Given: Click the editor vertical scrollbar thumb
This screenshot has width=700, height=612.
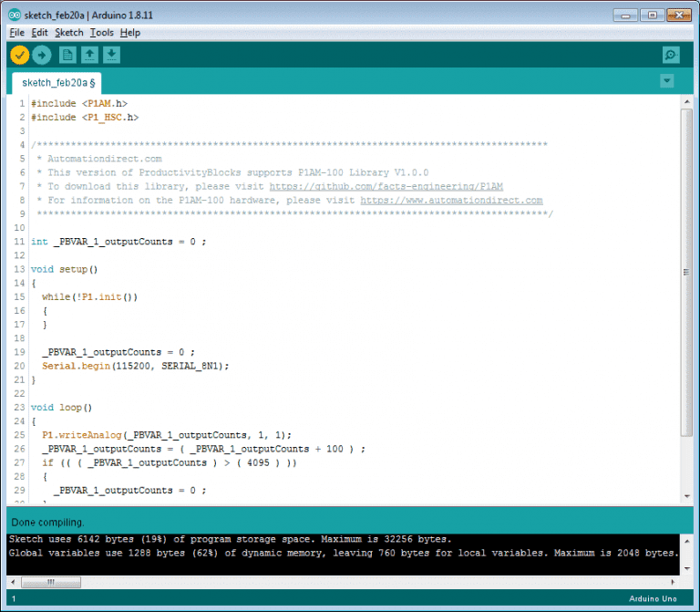Looking at the screenshot, I should 686,272.
